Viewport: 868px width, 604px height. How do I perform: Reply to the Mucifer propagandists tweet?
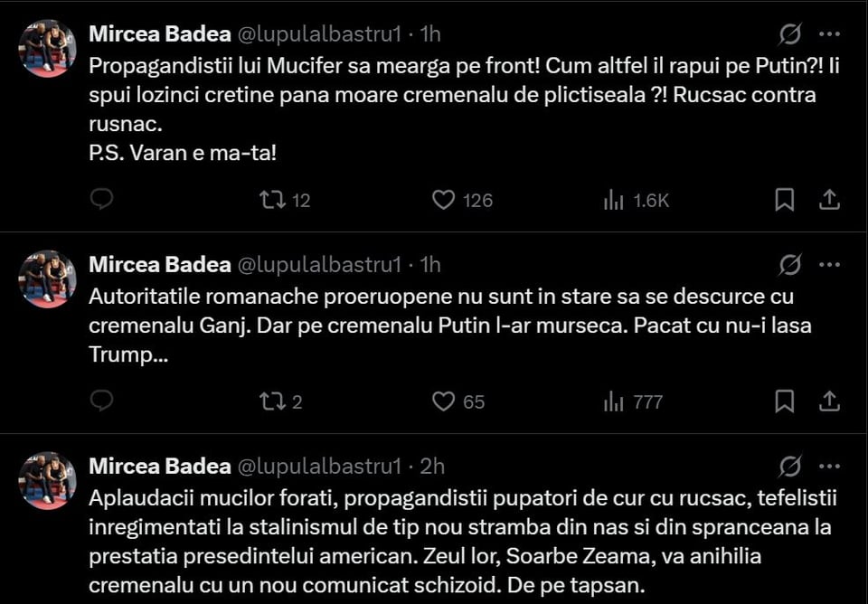[102, 199]
